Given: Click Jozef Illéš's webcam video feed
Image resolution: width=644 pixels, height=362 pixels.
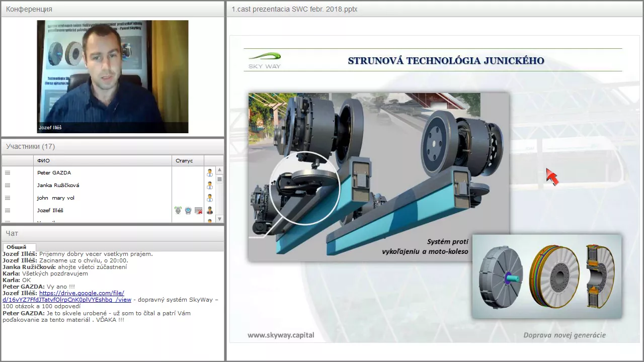Looking at the screenshot, I should [x=113, y=76].
